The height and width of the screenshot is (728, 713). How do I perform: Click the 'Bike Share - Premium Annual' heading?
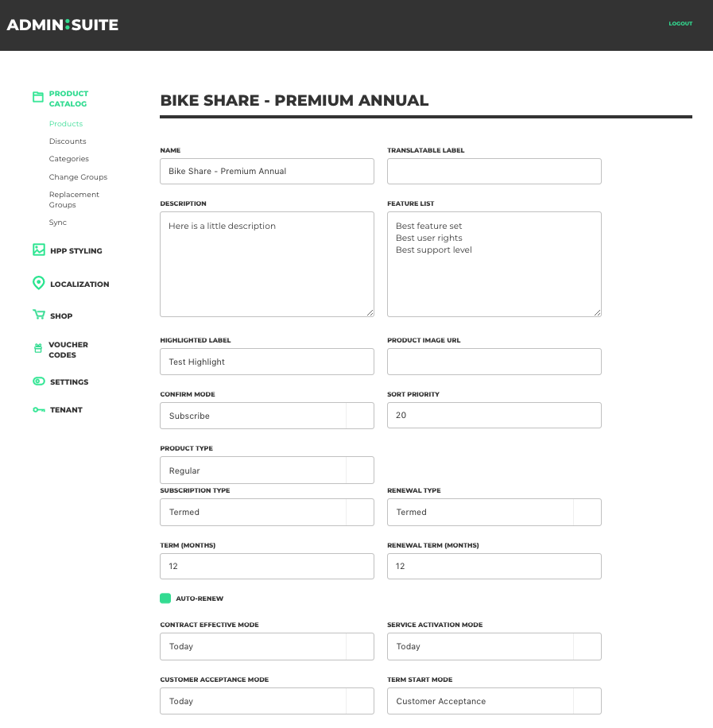(x=294, y=100)
